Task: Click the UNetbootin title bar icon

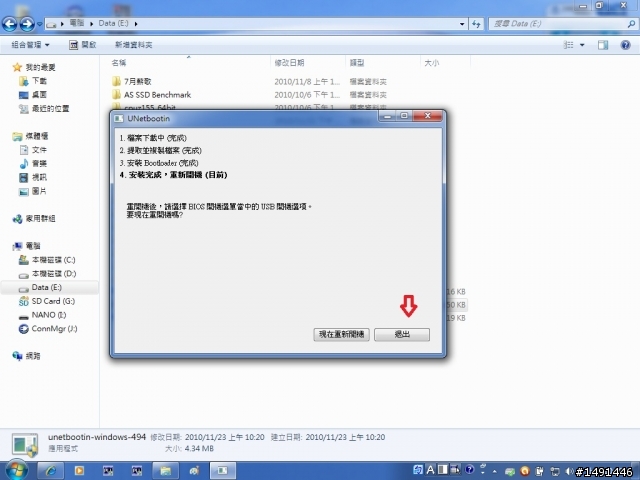Action: click(119, 118)
